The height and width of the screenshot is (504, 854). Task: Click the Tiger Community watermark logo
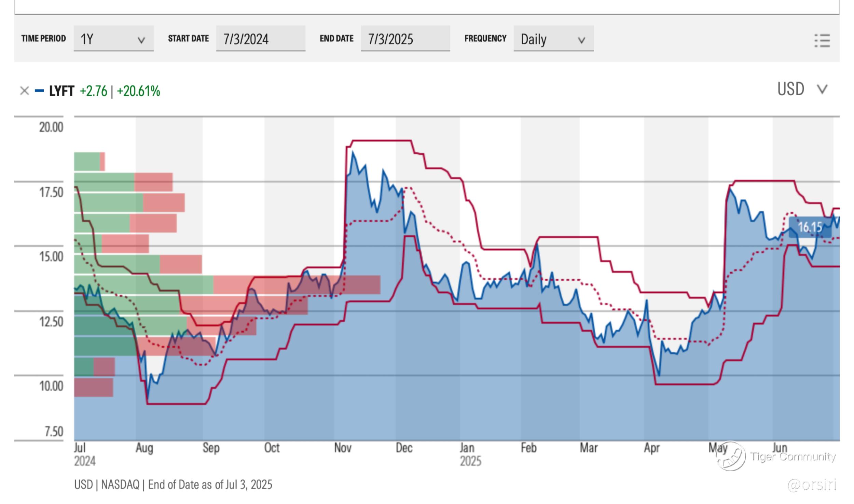(x=731, y=457)
